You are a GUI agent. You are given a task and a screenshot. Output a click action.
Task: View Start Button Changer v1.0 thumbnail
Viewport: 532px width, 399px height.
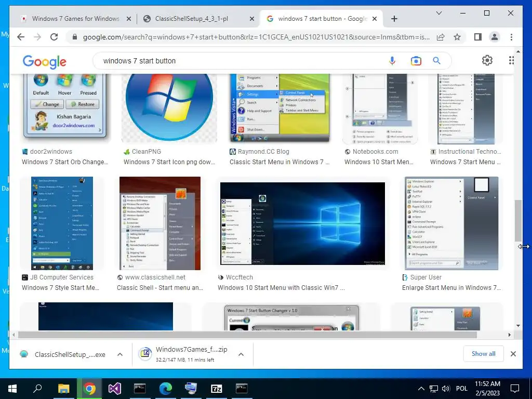(291, 318)
